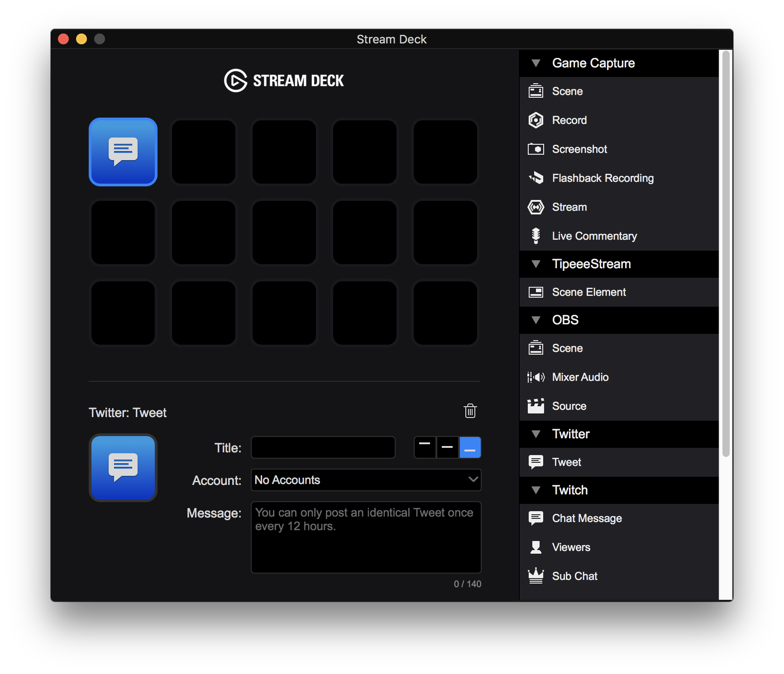Delete the Tweet action with trash icon
The width and height of the screenshot is (784, 674).
470,411
